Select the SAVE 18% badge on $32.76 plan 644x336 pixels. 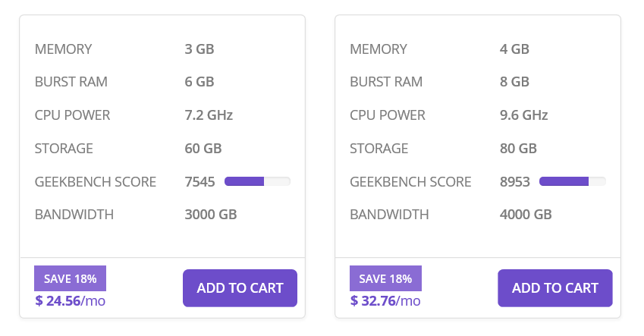point(385,278)
